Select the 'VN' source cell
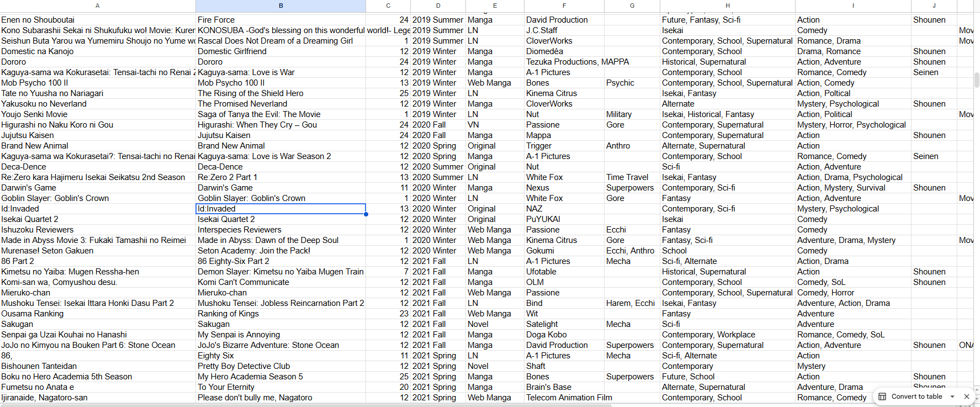Image resolution: width=980 pixels, height=407 pixels. [495, 125]
